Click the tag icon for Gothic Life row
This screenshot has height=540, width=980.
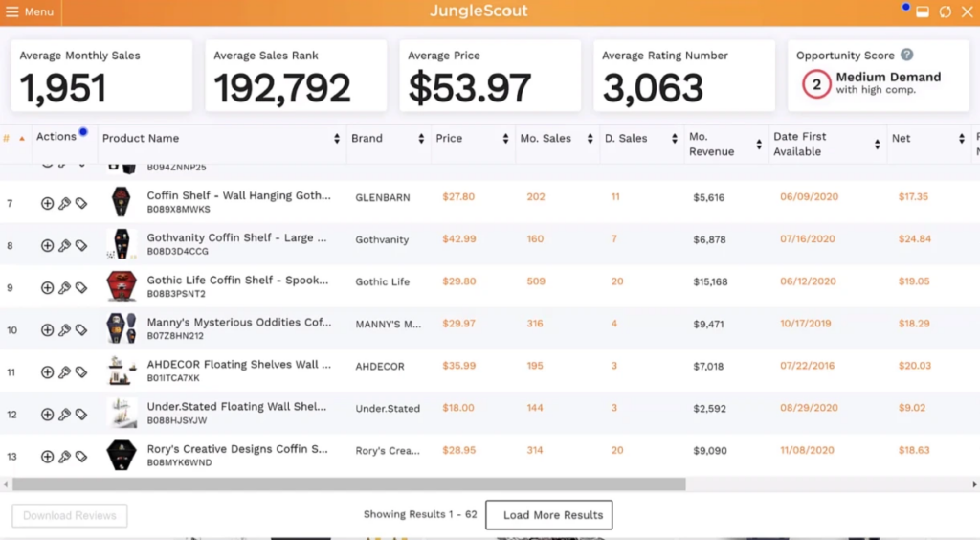tap(81, 287)
